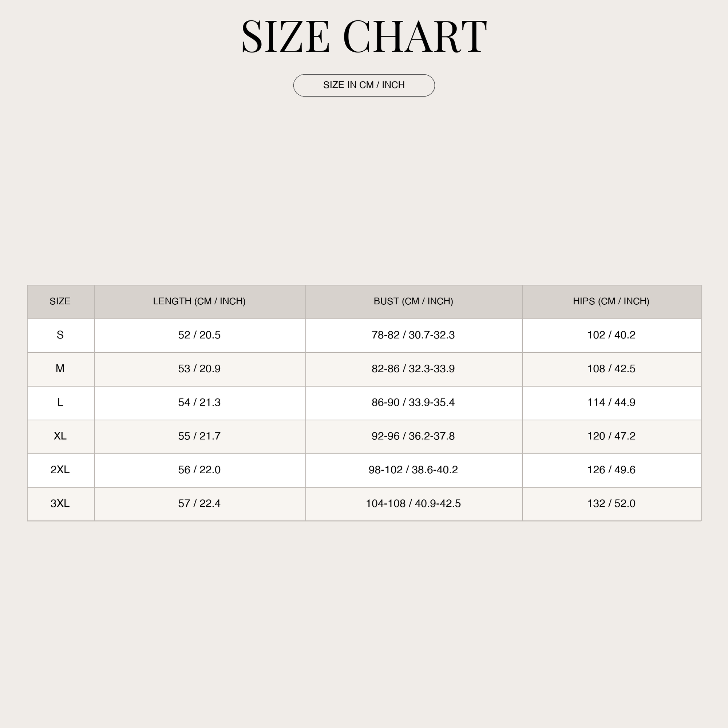Screen dimensions: 728x728
Task: Click bust cell 98-102 / 38.6-40.2
Action: [x=414, y=470]
